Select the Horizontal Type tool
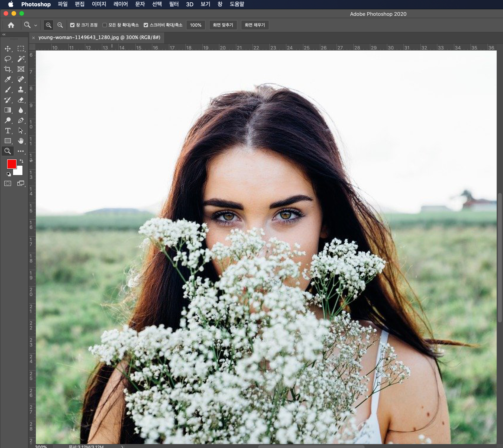503x448 pixels. tap(8, 131)
